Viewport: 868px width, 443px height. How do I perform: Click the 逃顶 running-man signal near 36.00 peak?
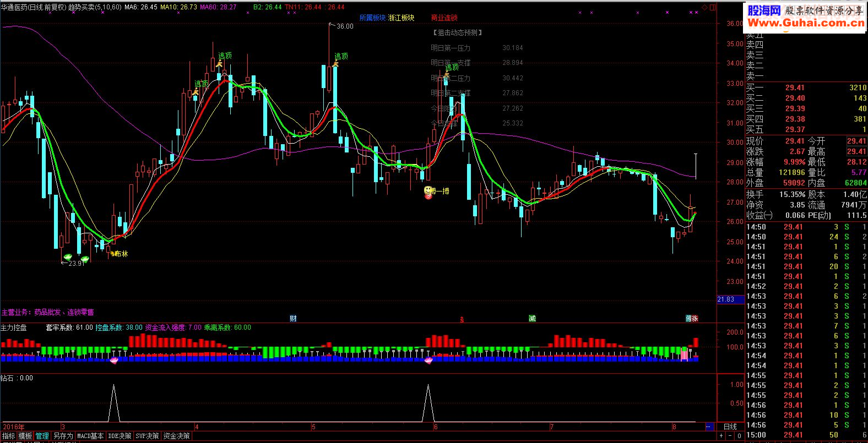tap(334, 65)
